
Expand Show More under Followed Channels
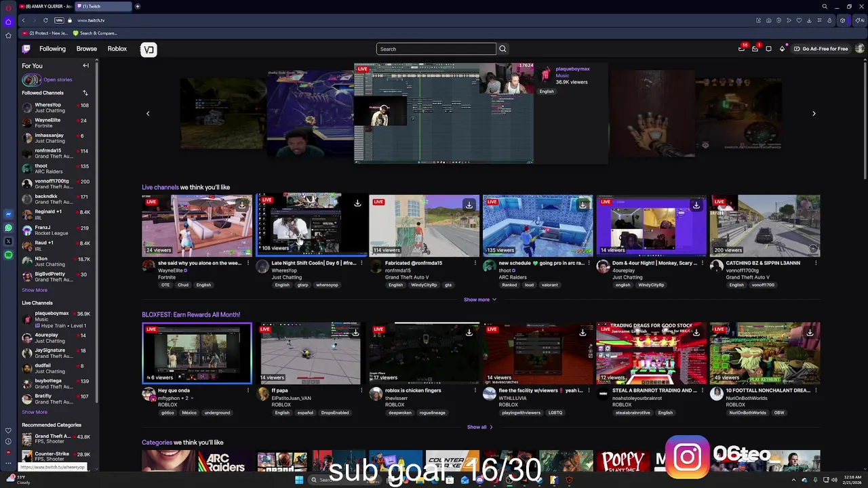[35, 290]
